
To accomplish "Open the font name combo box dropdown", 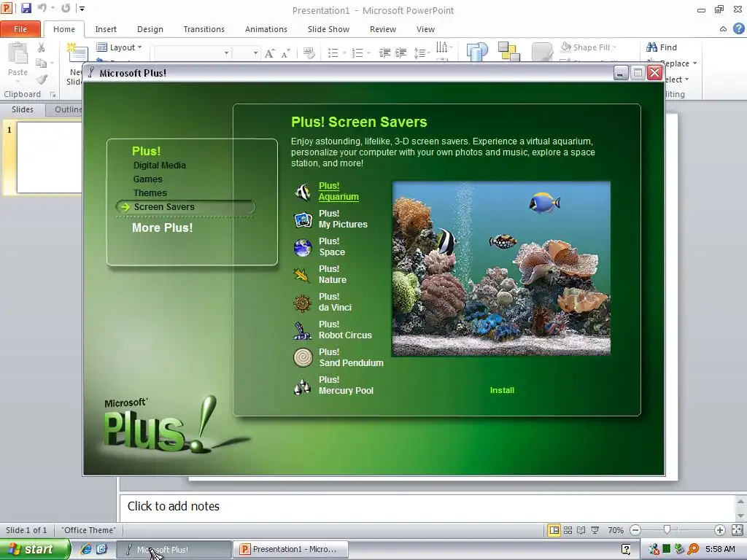I will [x=226, y=52].
